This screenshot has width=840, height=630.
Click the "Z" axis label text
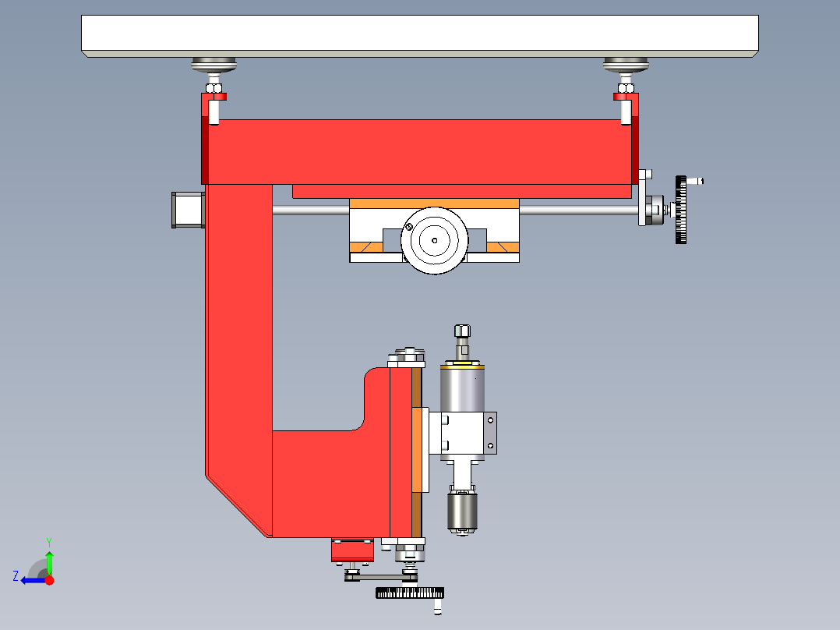click(x=16, y=576)
